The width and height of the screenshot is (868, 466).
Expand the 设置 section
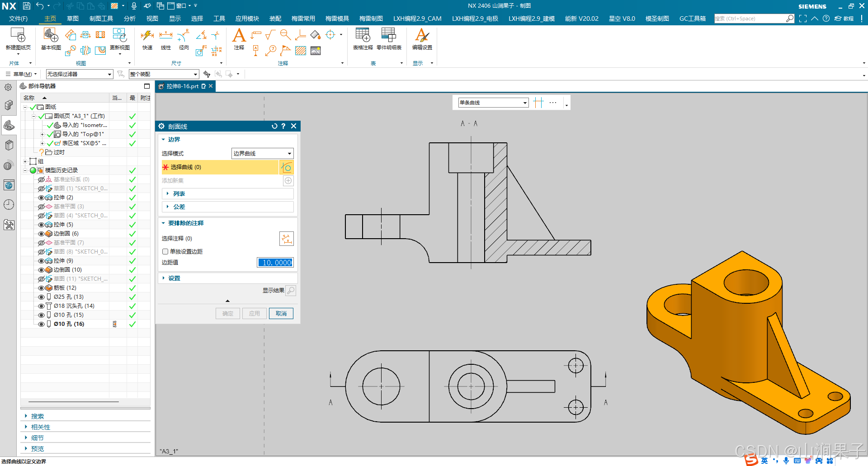[x=227, y=278]
